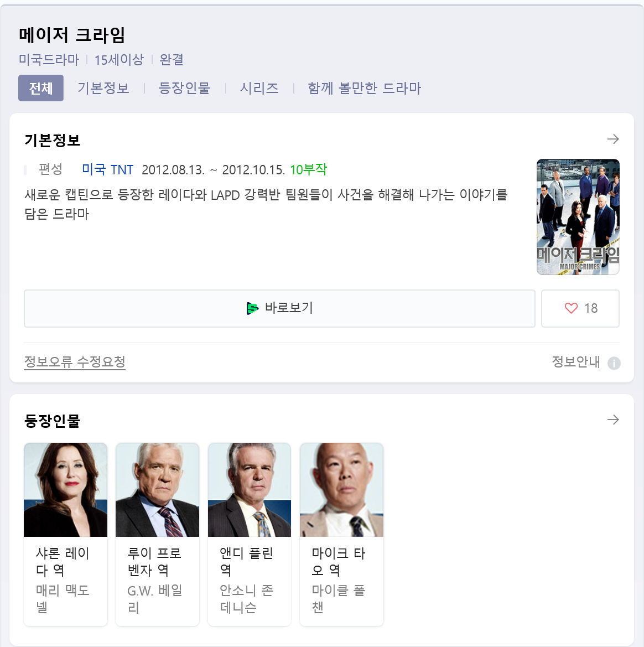Click the 편성 label
This screenshot has height=647, width=644.
50,169
